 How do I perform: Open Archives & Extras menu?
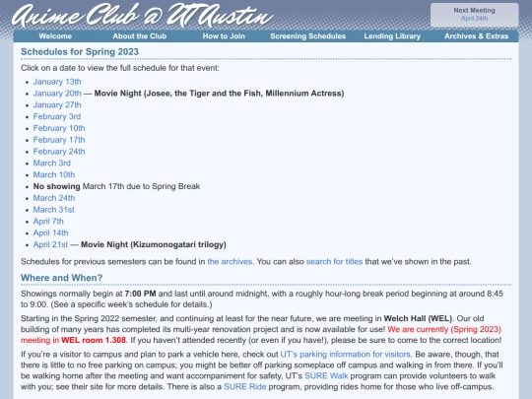[x=477, y=36]
